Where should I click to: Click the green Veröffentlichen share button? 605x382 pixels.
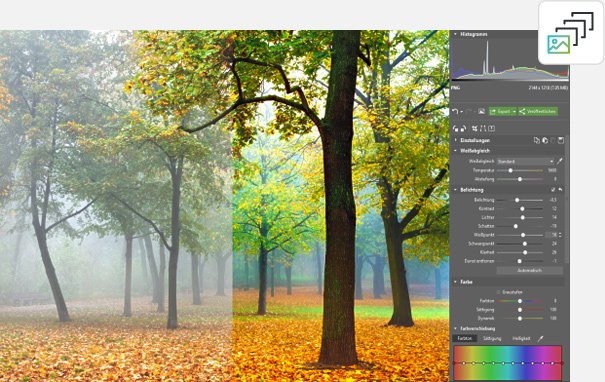click(x=538, y=112)
